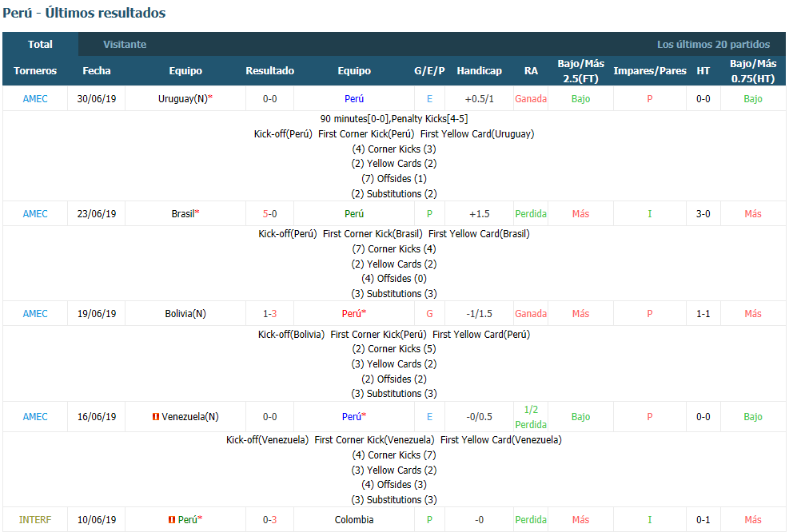Click blue Perú in Uruguay match row
Image resolution: width=793 pixels, height=532 pixels.
tap(354, 99)
